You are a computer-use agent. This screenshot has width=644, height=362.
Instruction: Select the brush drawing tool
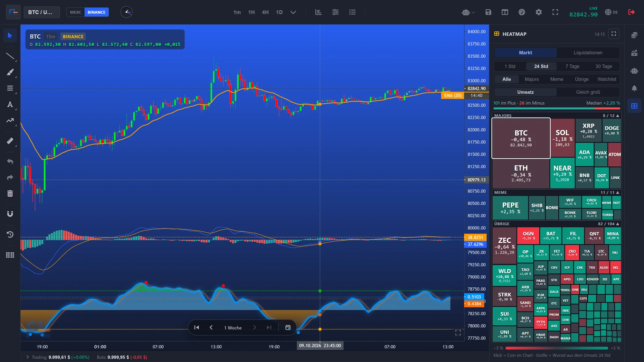tap(10, 72)
